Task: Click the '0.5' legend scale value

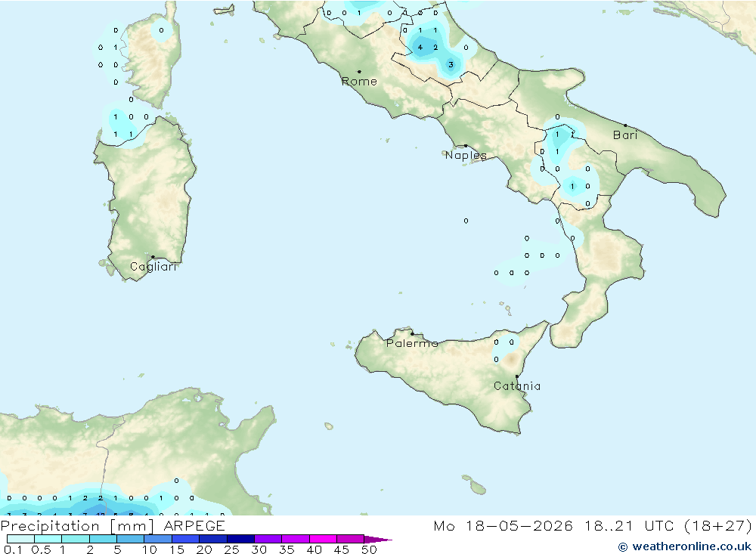Action: (x=42, y=549)
